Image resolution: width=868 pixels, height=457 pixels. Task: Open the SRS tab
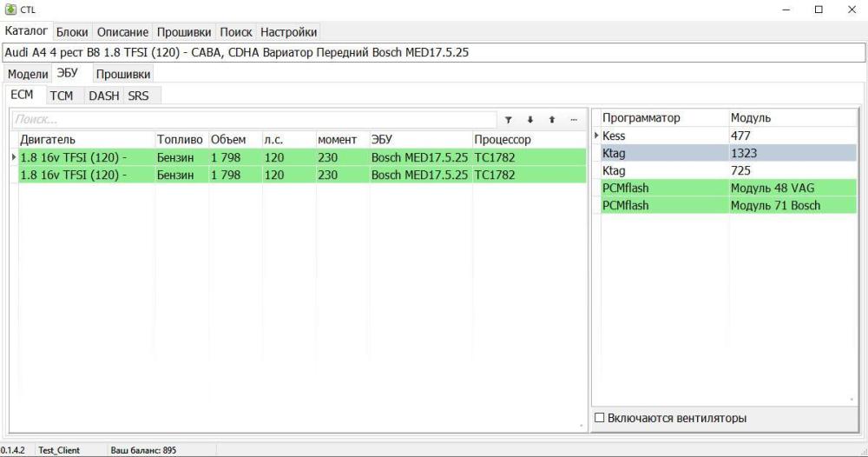(x=139, y=96)
